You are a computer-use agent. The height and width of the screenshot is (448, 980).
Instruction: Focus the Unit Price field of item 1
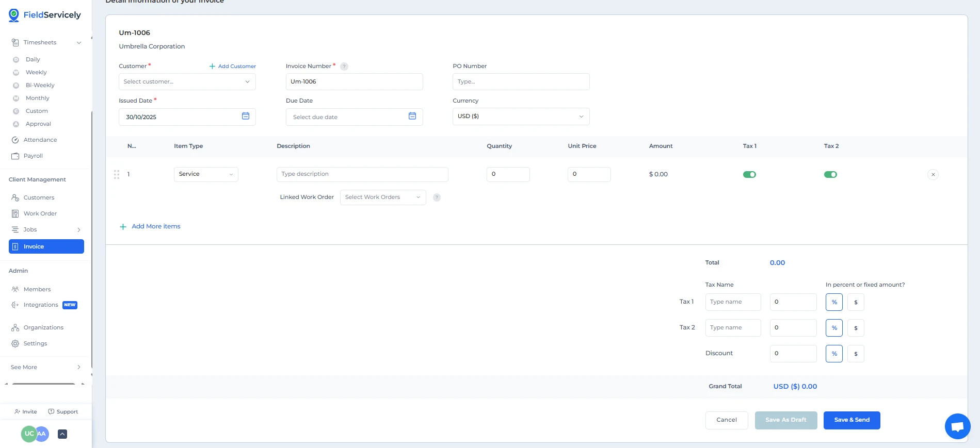coord(589,174)
